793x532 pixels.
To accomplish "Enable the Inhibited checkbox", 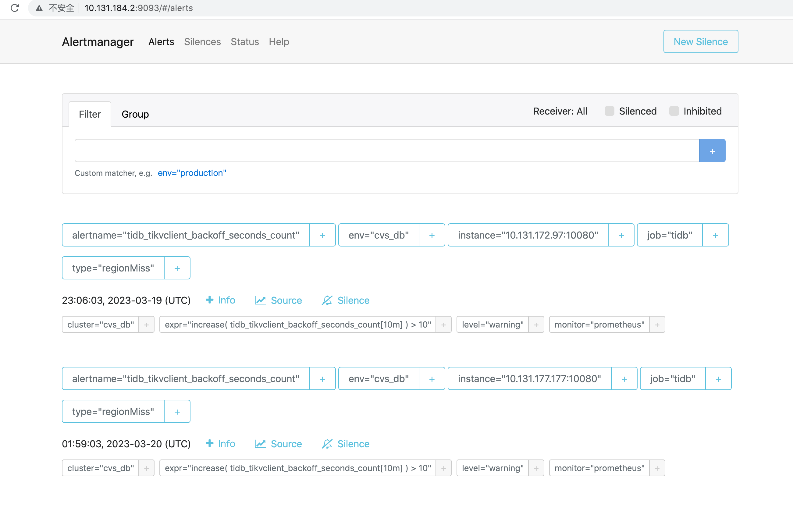I will point(674,111).
